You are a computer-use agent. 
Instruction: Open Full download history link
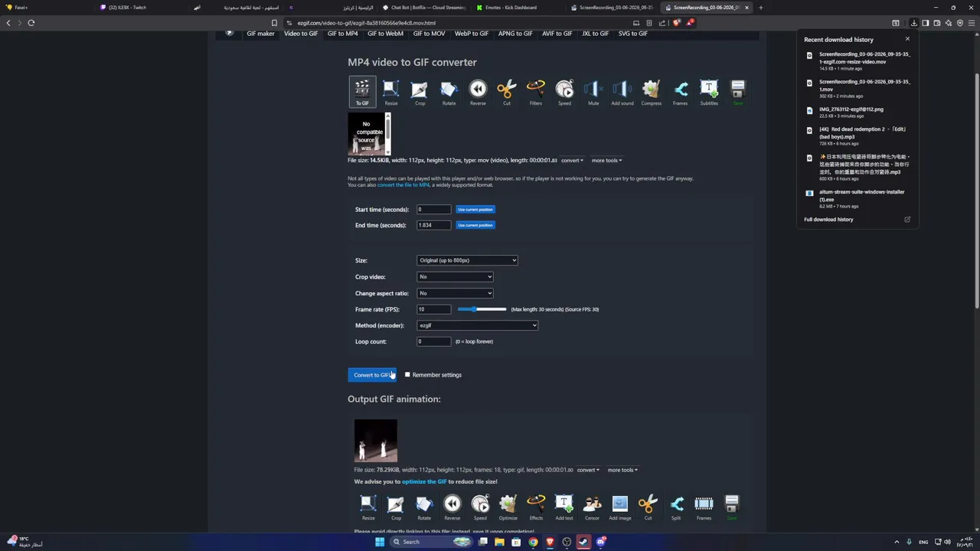[x=828, y=220]
